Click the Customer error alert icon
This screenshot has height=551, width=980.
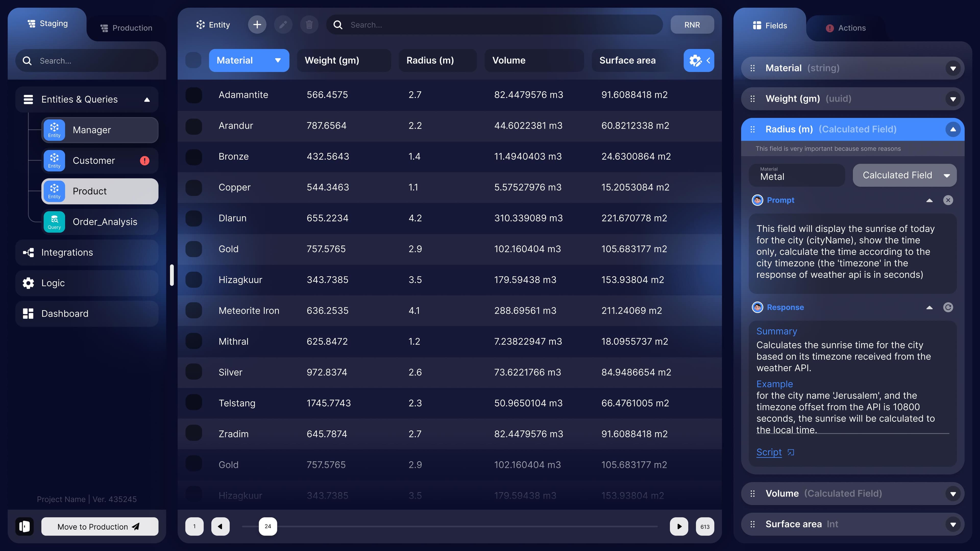pyautogui.click(x=144, y=160)
